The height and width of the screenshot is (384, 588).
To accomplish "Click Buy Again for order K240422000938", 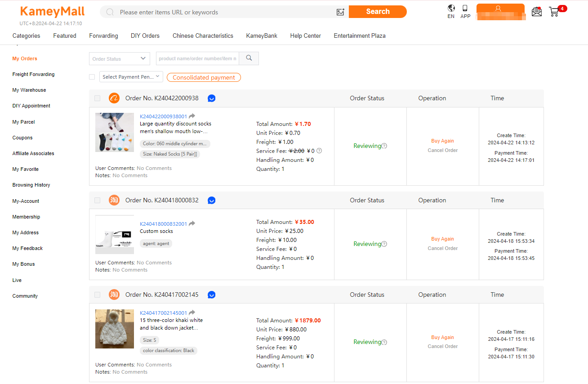I will point(443,141).
